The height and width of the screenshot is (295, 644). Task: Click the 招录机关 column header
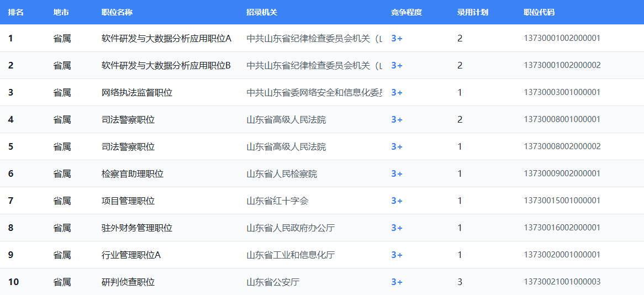262,12
